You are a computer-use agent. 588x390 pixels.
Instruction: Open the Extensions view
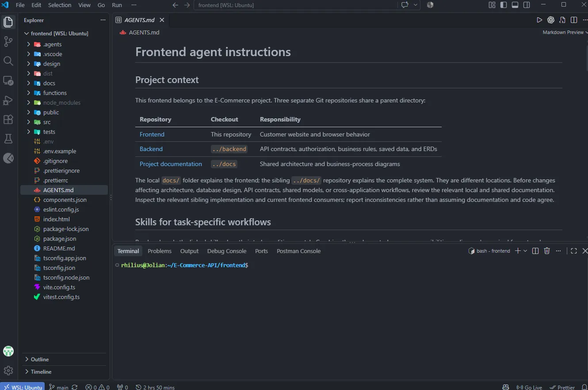pos(8,119)
